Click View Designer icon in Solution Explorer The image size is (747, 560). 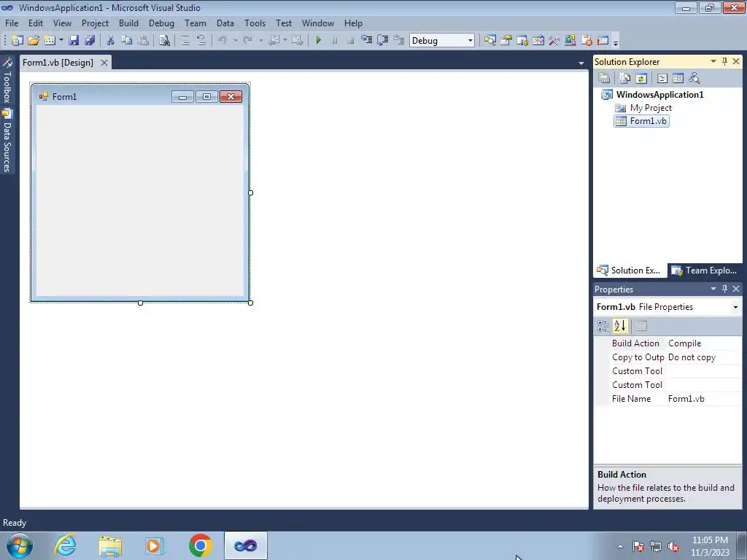click(678, 78)
